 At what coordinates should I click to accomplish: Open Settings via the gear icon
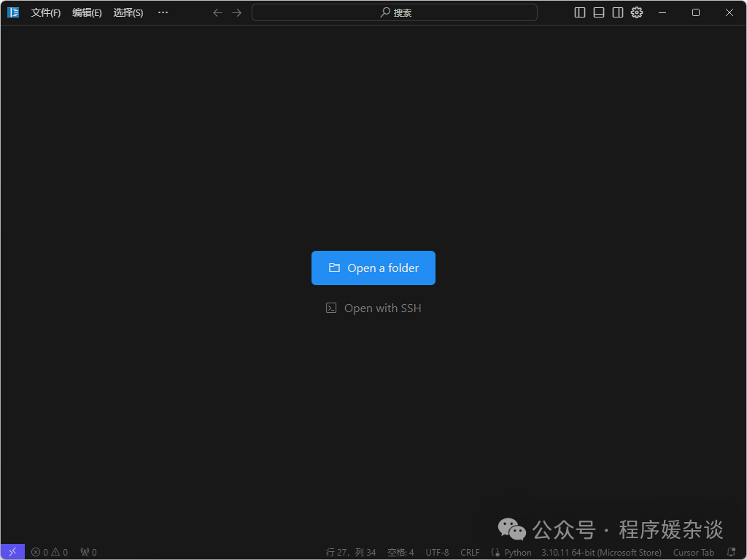[x=636, y=12]
